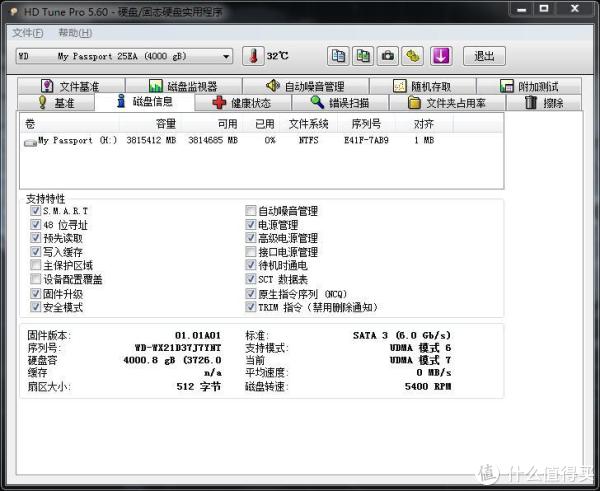
Task: Toggle the TRIM 指令 checkbox
Action: pyautogui.click(x=251, y=307)
